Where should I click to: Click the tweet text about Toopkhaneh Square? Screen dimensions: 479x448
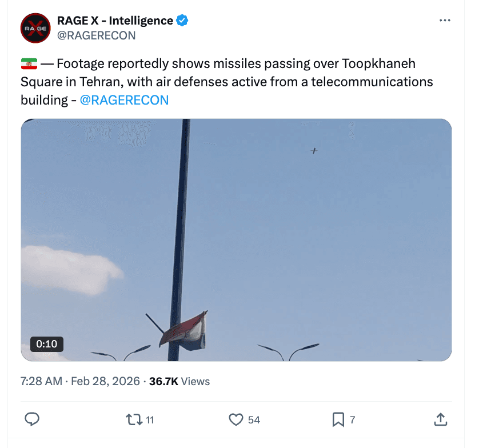click(x=227, y=82)
